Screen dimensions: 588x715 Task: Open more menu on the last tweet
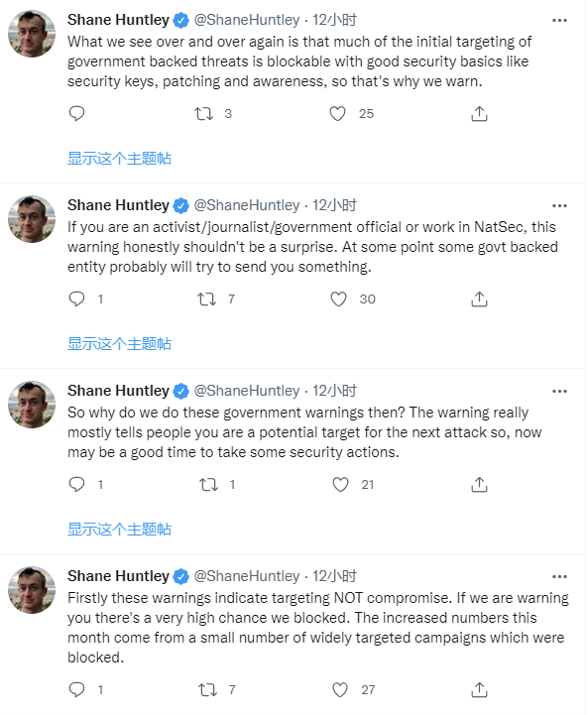click(559, 577)
